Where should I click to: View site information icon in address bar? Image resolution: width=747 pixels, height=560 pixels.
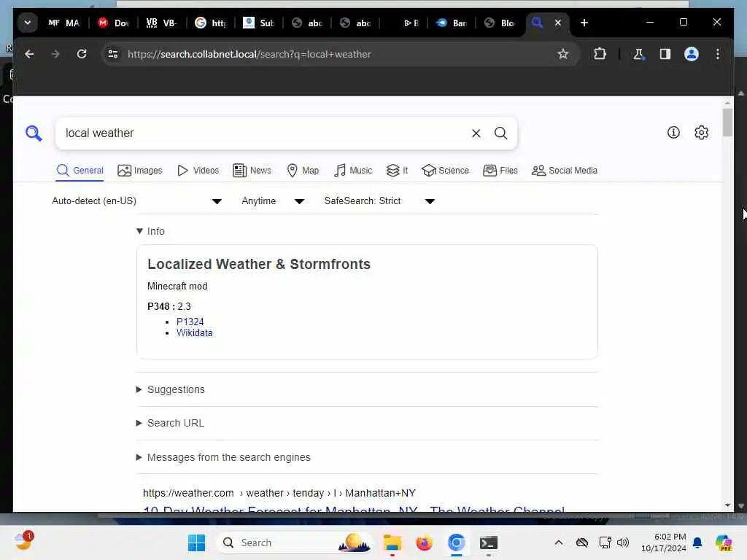(x=113, y=54)
